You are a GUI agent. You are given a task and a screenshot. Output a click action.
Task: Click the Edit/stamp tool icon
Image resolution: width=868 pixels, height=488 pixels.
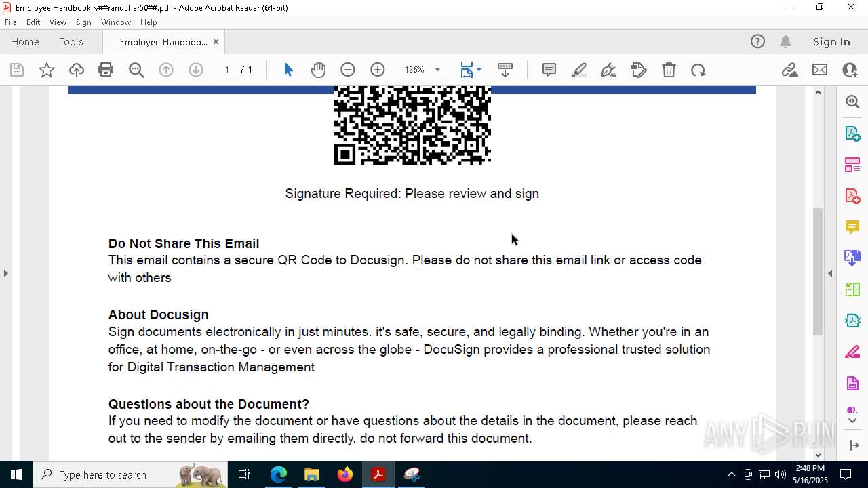click(x=639, y=70)
